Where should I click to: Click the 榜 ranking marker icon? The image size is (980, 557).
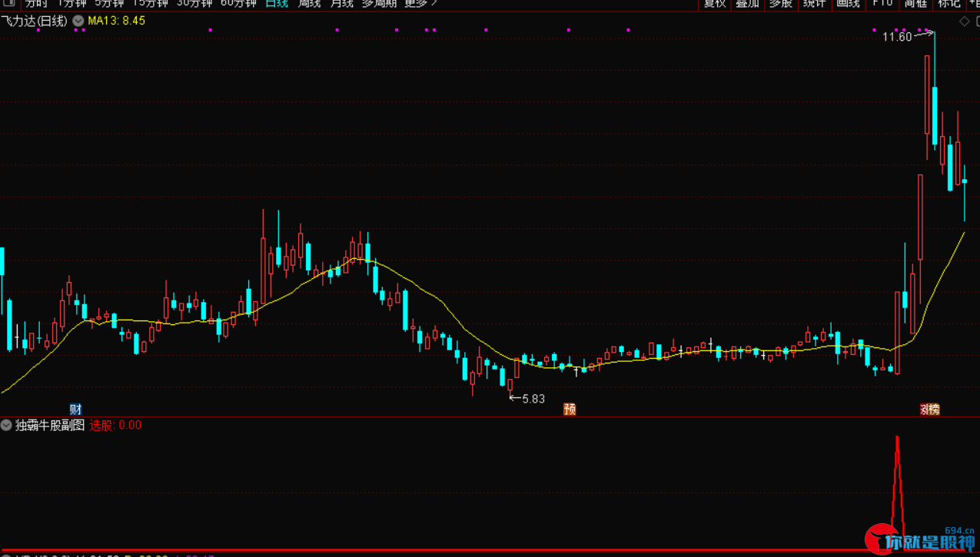click(932, 409)
